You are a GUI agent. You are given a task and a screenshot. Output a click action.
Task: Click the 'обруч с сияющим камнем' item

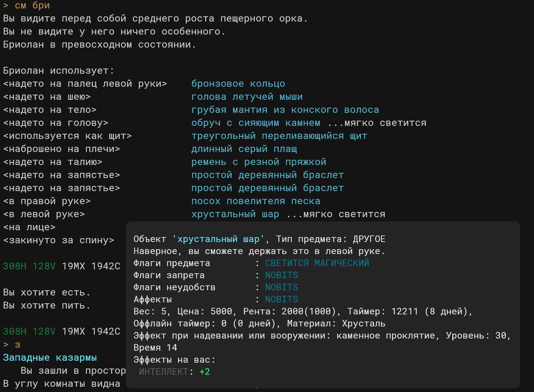(256, 123)
